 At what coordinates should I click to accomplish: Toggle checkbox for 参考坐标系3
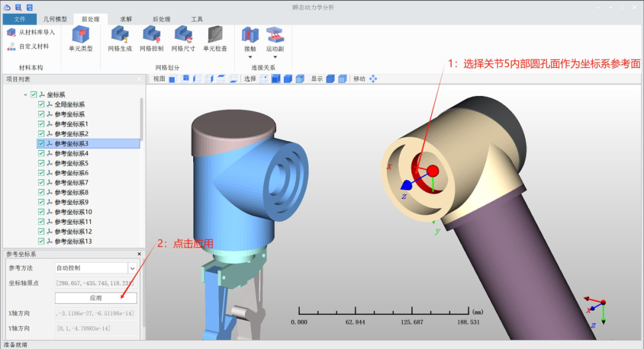[x=41, y=144]
